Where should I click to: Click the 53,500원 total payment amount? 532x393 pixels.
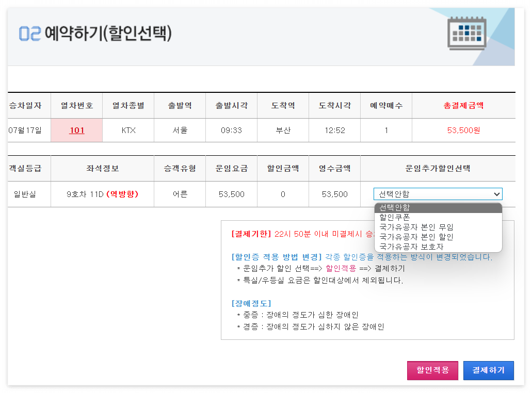[463, 130]
